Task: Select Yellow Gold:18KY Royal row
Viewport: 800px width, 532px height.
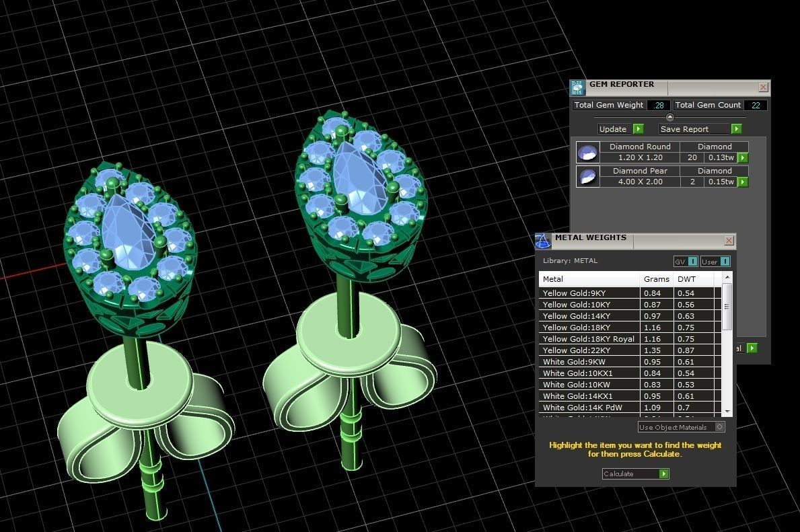Action: pyautogui.click(x=630, y=339)
